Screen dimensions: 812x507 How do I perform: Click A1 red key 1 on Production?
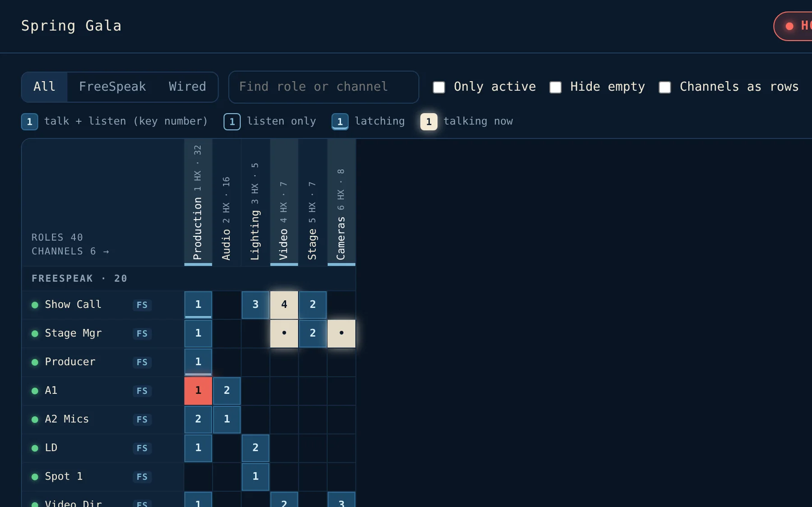[x=198, y=391]
